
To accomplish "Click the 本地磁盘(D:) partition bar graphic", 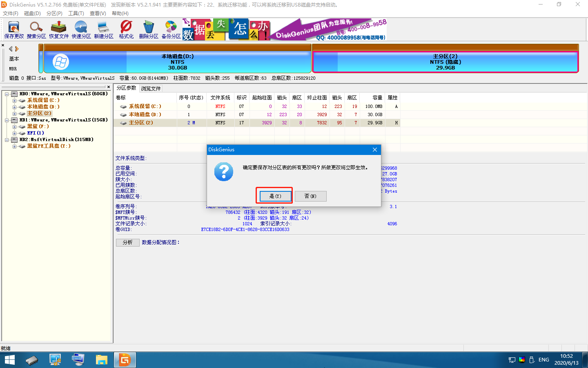I will coord(178,61).
